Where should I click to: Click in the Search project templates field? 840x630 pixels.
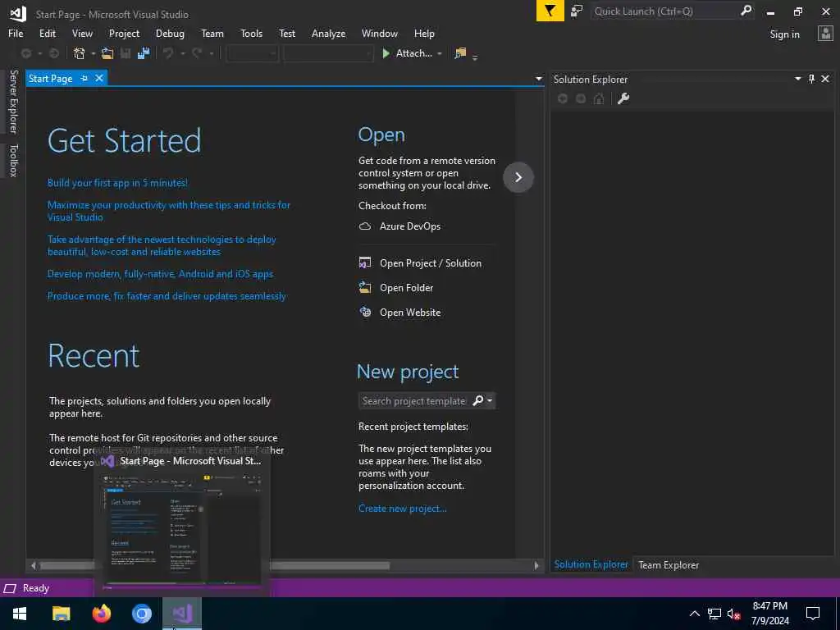414,400
